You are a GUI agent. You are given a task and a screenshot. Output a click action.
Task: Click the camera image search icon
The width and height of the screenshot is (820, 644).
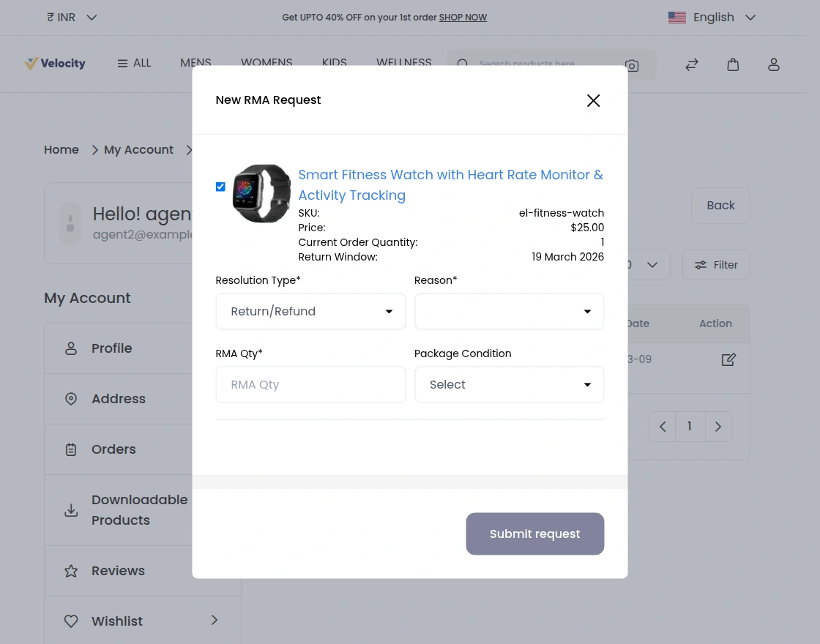632,65
